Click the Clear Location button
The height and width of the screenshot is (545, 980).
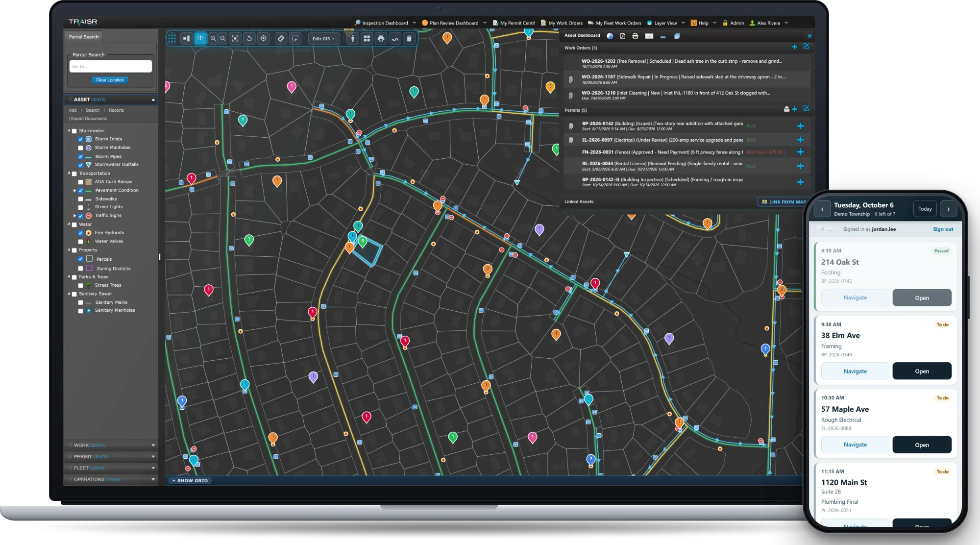coord(110,80)
